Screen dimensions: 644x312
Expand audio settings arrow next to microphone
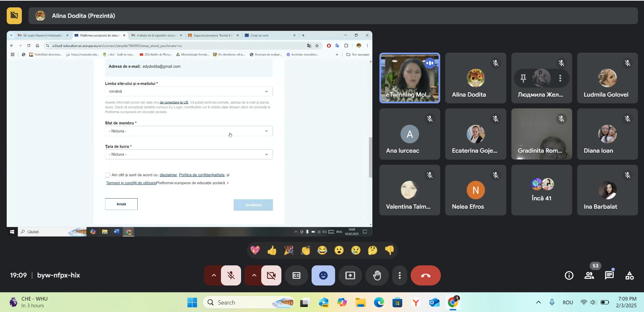pos(214,275)
